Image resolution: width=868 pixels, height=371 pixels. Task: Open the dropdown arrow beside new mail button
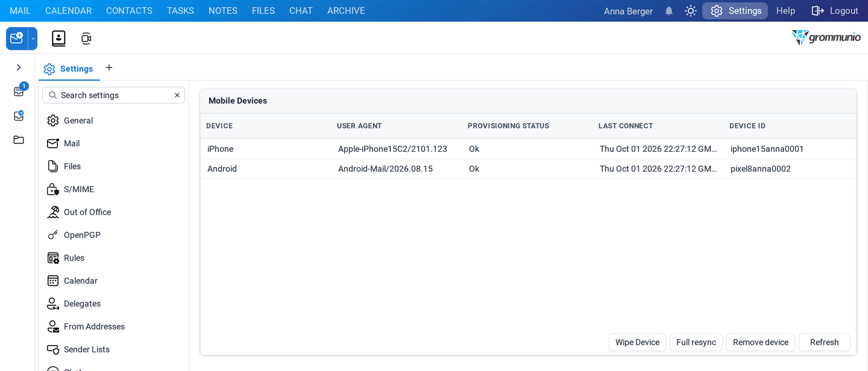(x=33, y=39)
